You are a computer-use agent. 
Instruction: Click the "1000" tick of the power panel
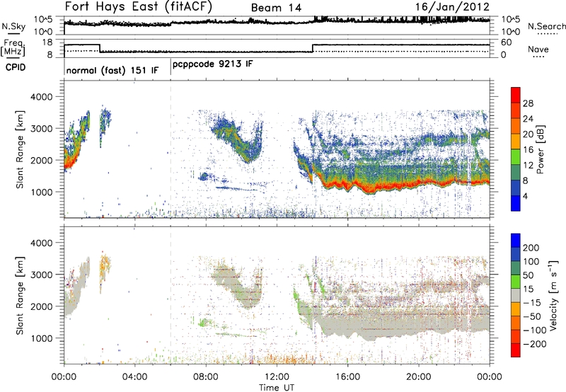coord(41,192)
